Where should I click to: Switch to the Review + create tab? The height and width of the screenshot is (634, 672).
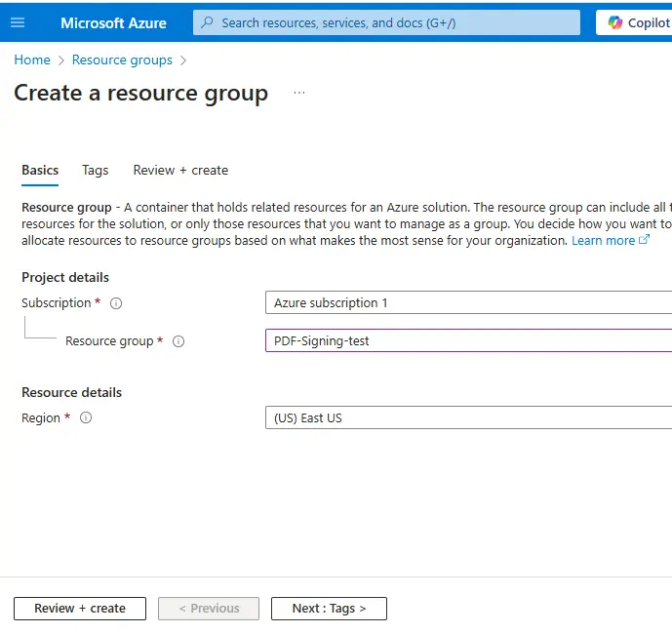point(180,171)
